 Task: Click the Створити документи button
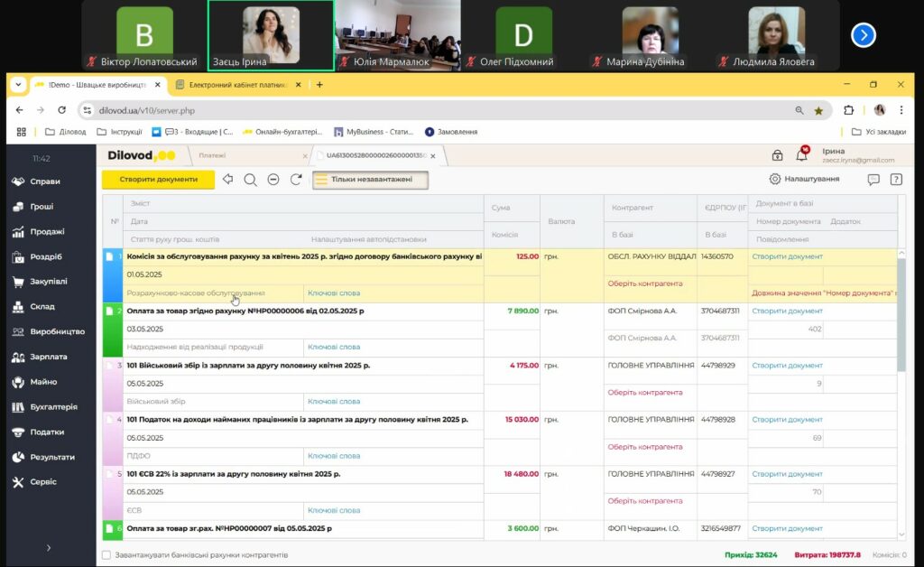point(159,179)
